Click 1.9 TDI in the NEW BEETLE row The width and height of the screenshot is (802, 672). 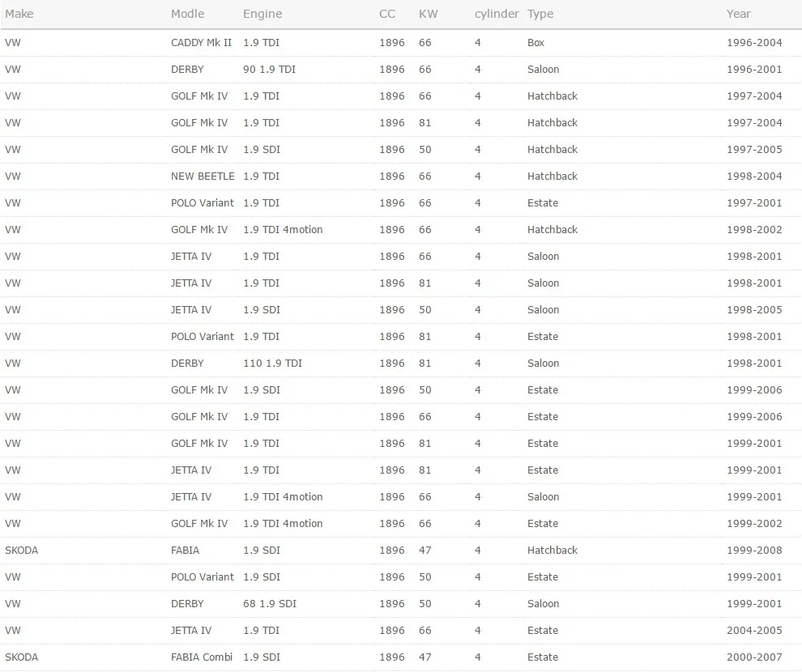coord(262,177)
